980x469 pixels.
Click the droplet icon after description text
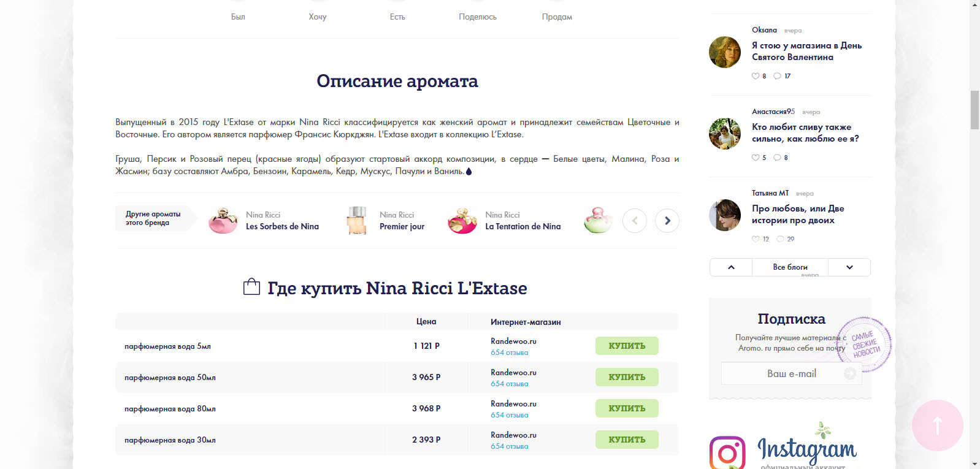pos(469,172)
